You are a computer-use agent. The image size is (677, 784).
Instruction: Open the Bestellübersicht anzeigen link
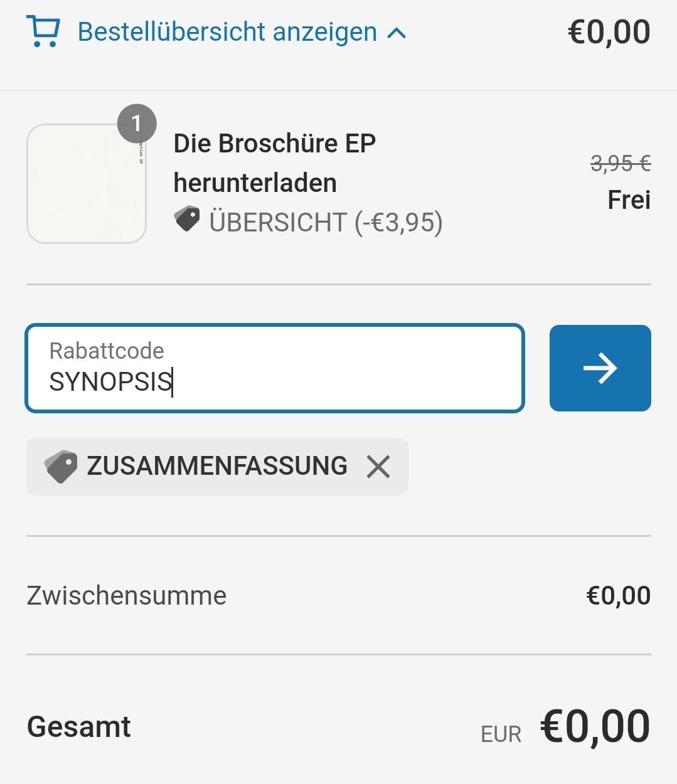pos(227,31)
